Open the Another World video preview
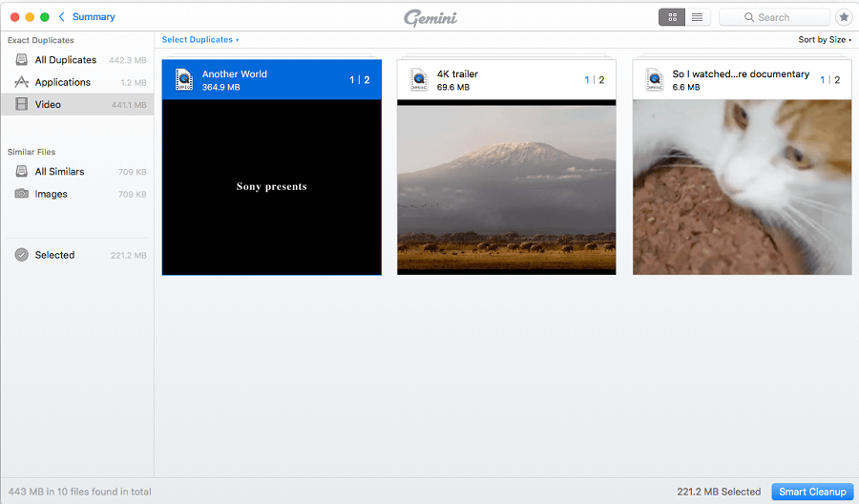 [271, 188]
